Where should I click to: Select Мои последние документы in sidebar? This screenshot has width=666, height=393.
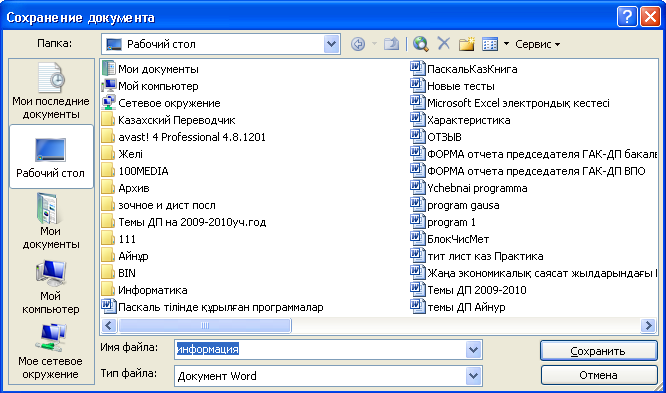coord(51,91)
